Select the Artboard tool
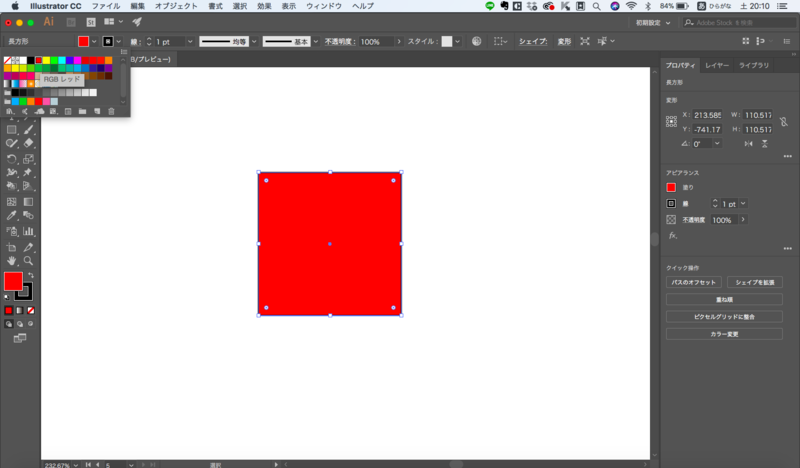 click(x=11, y=248)
